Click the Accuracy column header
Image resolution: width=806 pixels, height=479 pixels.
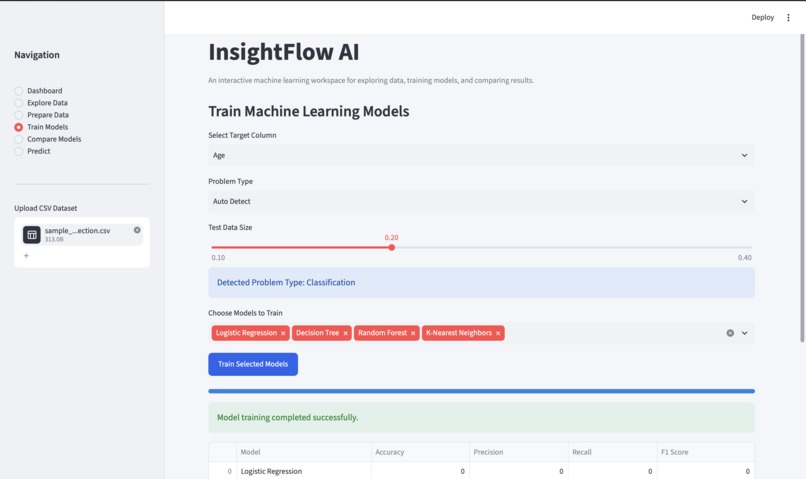click(420, 452)
